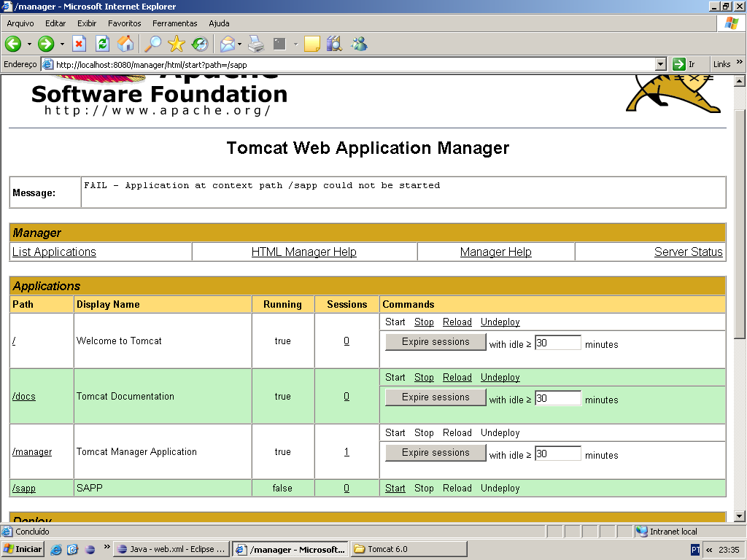The image size is (747, 560).
Task: Refresh the page with the Refresh icon
Action: click(x=102, y=44)
